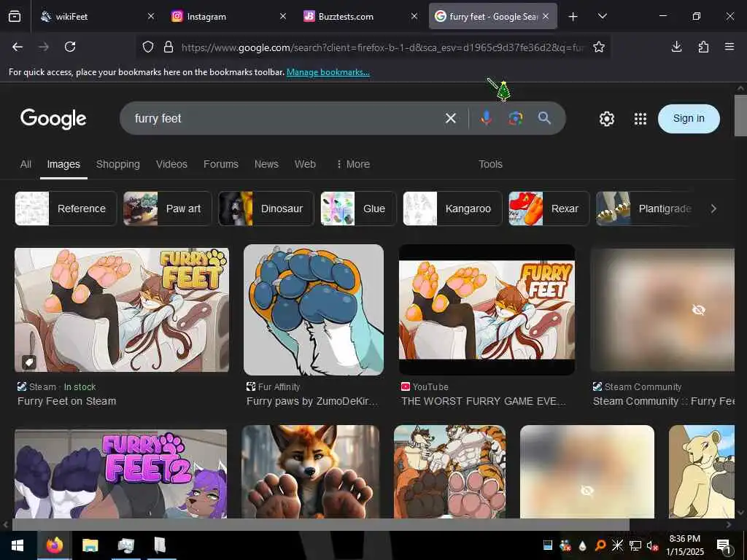Viewport: 747px width, 560px height.
Task: Open the Forums results tab
Action: click(x=220, y=164)
